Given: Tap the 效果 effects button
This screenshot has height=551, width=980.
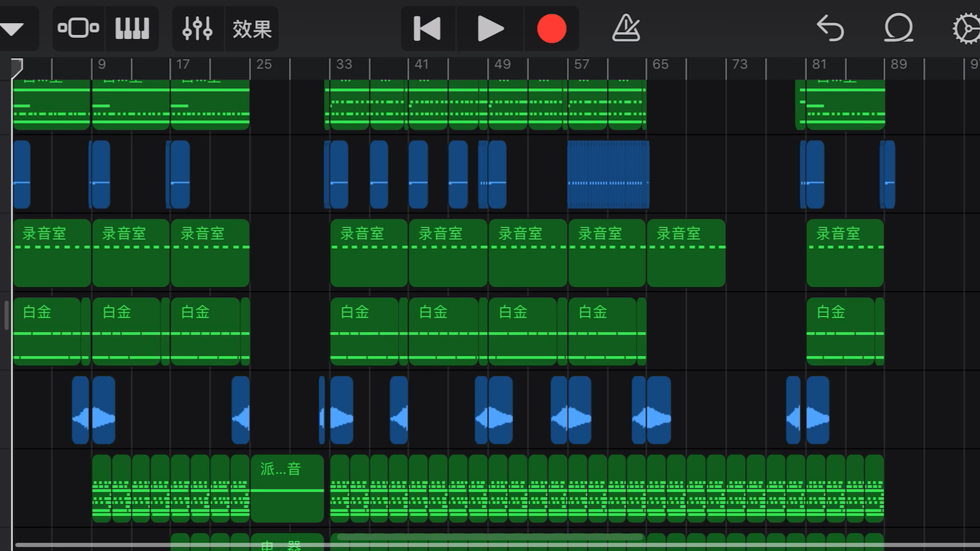Looking at the screenshot, I should pyautogui.click(x=252, y=29).
